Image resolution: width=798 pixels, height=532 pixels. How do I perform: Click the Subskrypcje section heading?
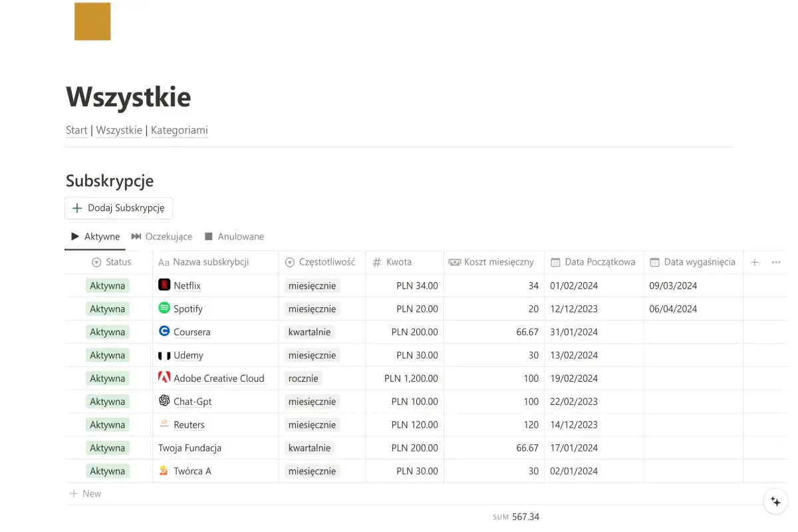tap(110, 181)
